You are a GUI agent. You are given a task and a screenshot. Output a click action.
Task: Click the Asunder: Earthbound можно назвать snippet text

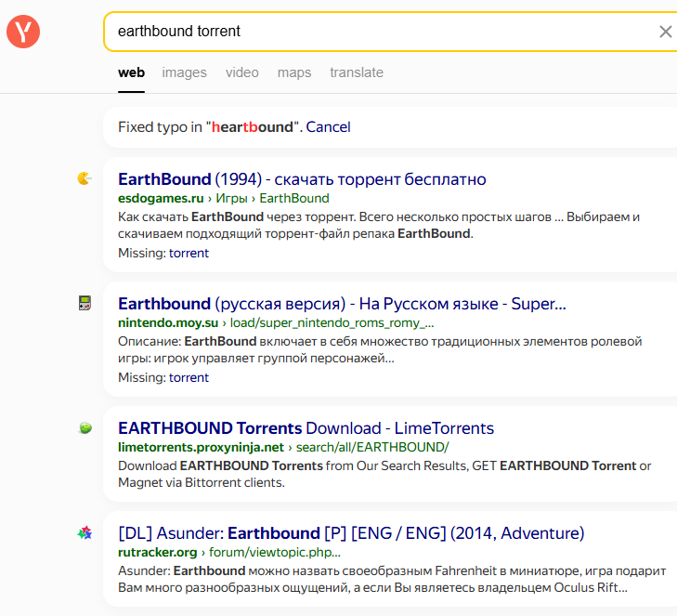point(392,579)
